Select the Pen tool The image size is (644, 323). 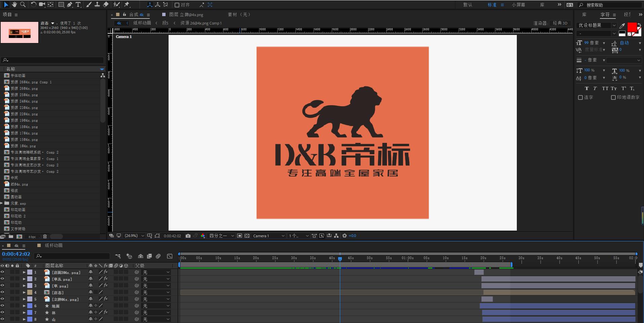point(70,5)
